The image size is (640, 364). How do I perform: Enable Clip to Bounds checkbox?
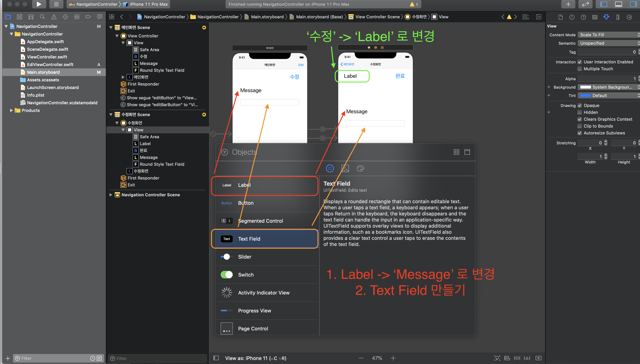coord(579,126)
